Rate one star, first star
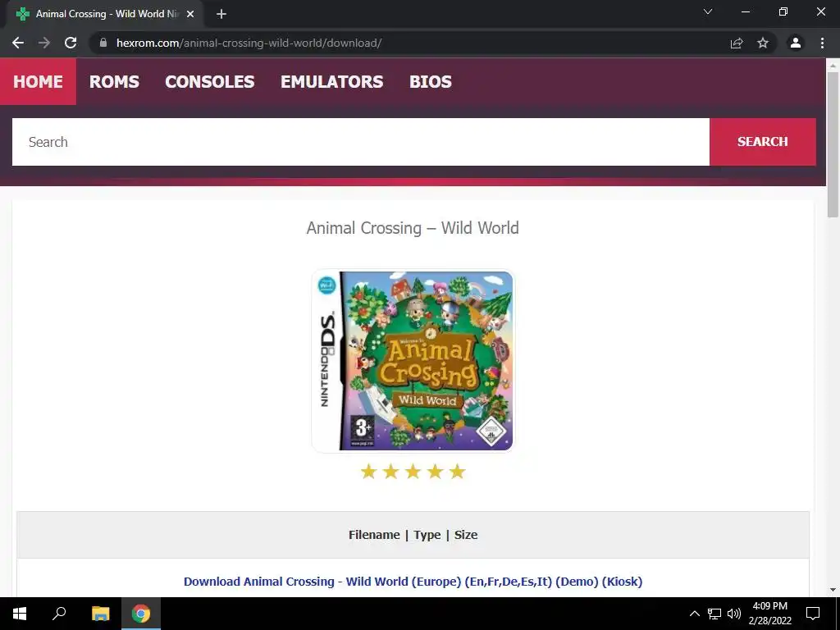The image size is (840, 630). 368,472
